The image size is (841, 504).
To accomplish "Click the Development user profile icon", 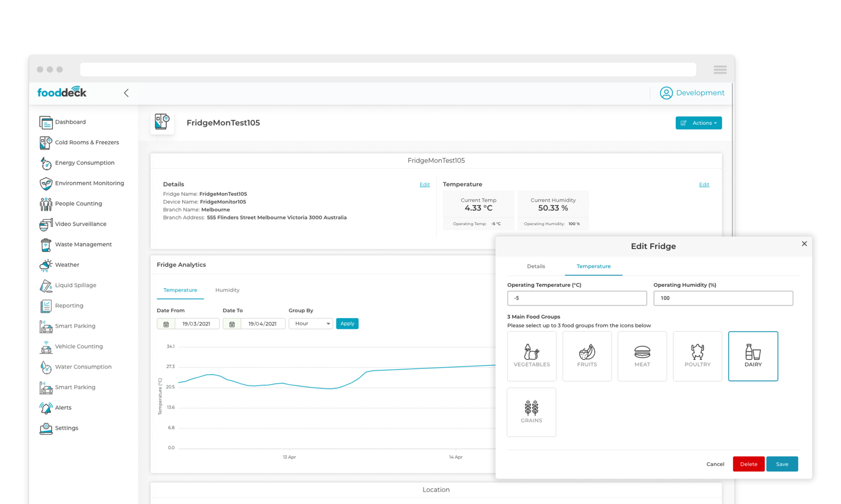I will (666, 93).
